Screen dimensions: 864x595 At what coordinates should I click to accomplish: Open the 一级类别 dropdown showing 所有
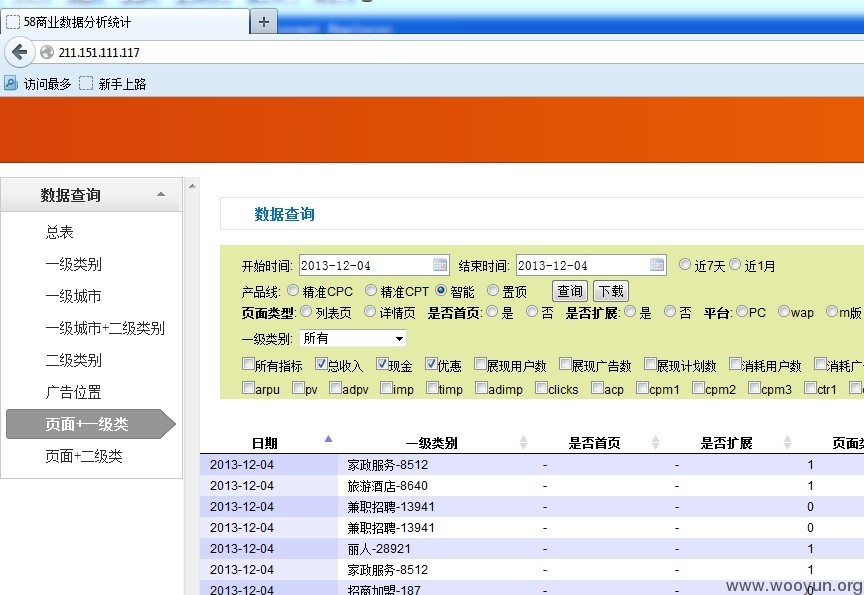353,338
